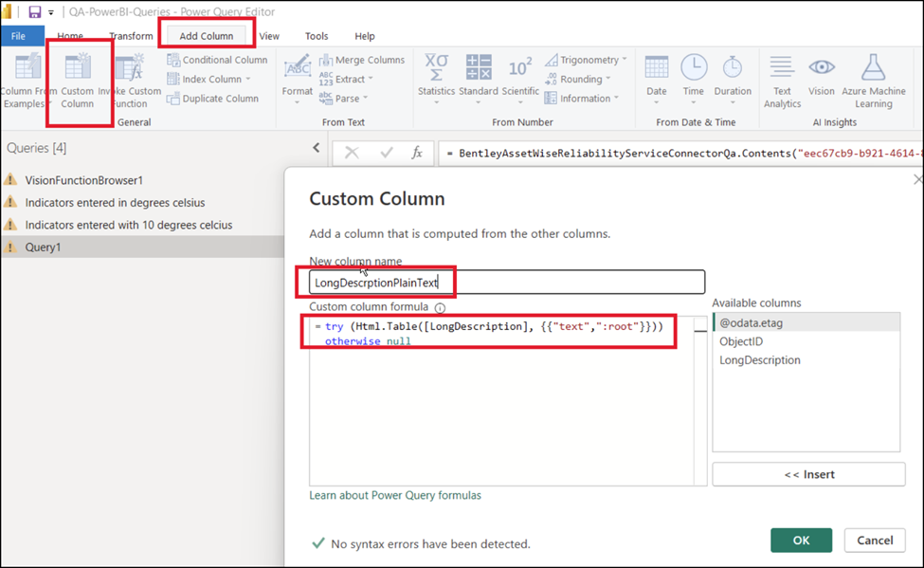Open the File menu
Viewport: 924px width, 568px height.
pos(18,36)
